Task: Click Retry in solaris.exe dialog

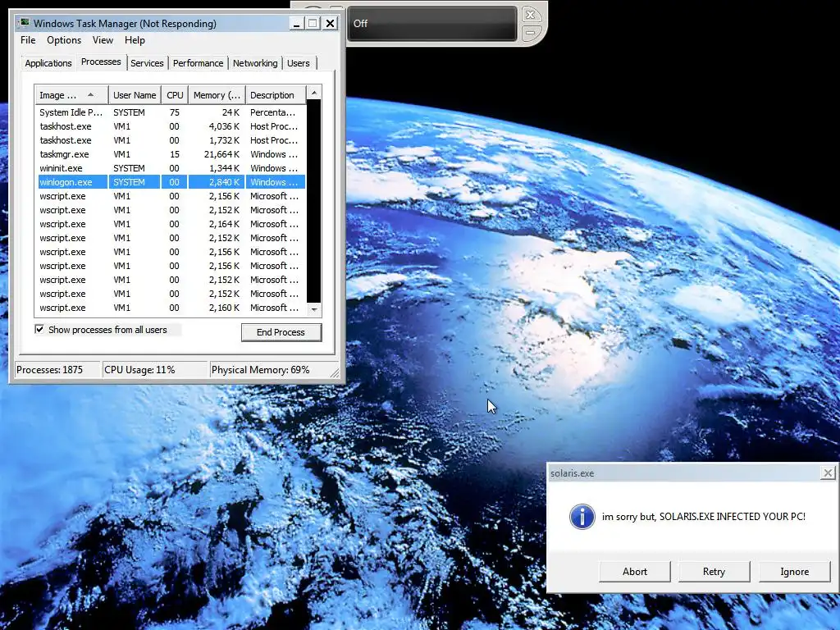Action: pyautogui.click(x=714, y=572)
